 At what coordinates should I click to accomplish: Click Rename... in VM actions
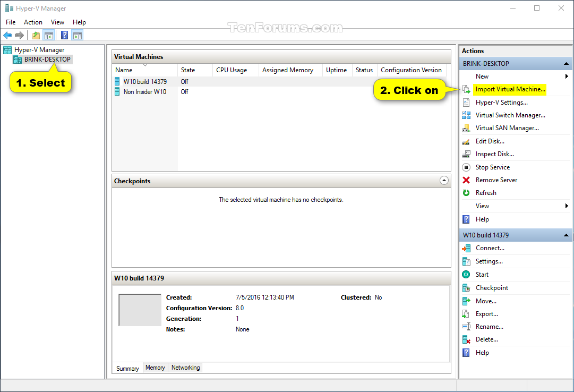click(x=490, y=327)
